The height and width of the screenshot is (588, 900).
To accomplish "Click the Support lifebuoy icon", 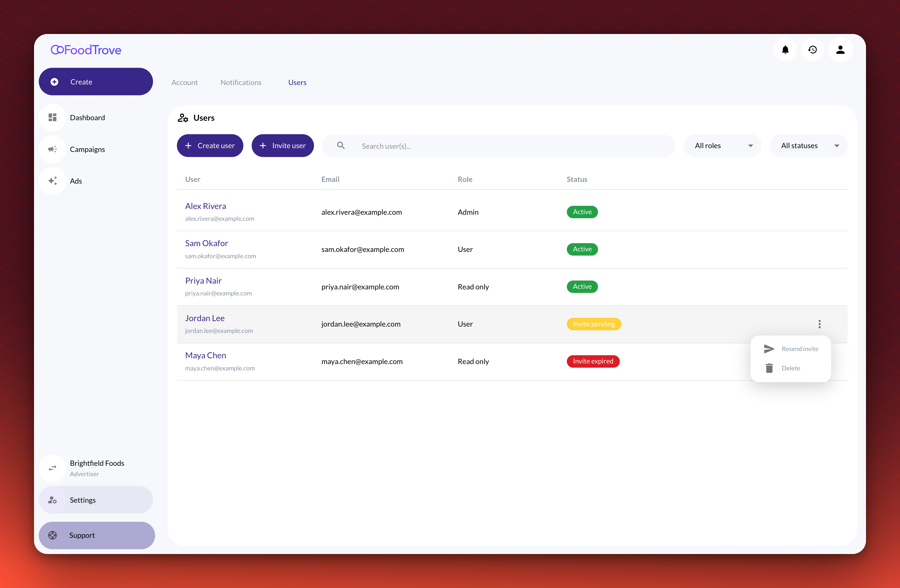I will pos(52,535).
